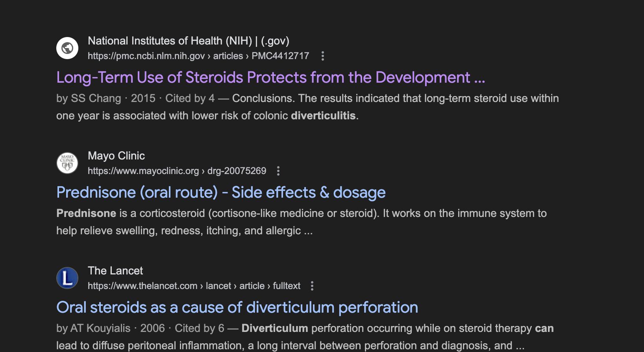Open Oral steroids diverticulum perforation article
Image resolution: width=644 pixels, height=352 pixels.
pos(237,308)
